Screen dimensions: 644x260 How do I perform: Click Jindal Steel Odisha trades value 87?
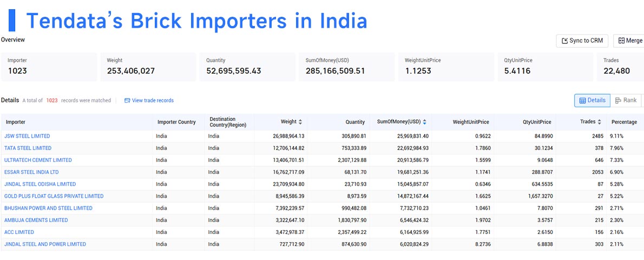coord(601,184)
